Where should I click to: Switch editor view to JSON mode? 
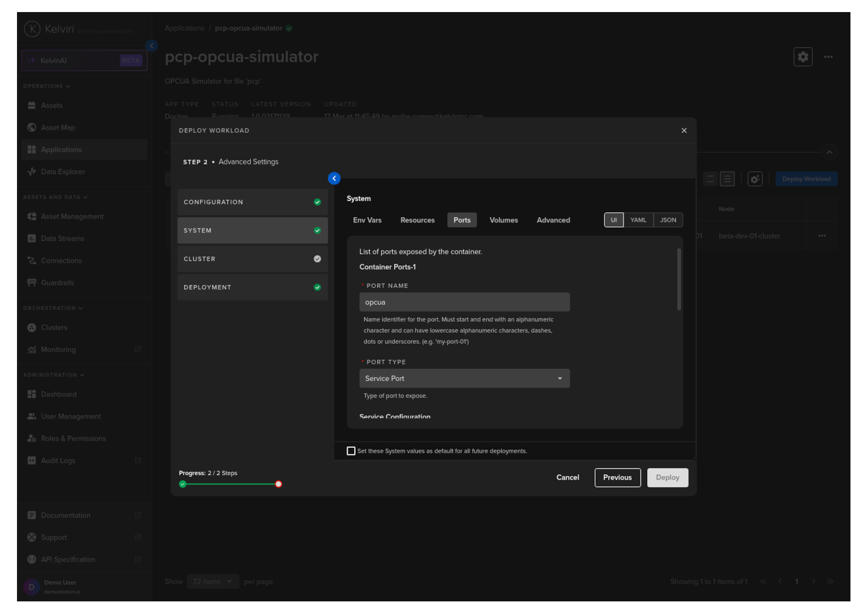pos(667,220)
